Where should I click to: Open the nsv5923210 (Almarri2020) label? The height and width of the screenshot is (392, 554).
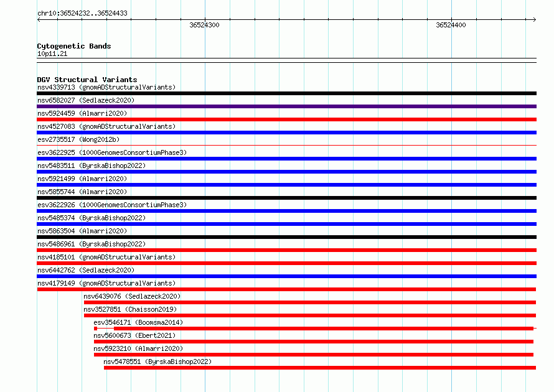(x=138, y=348)
